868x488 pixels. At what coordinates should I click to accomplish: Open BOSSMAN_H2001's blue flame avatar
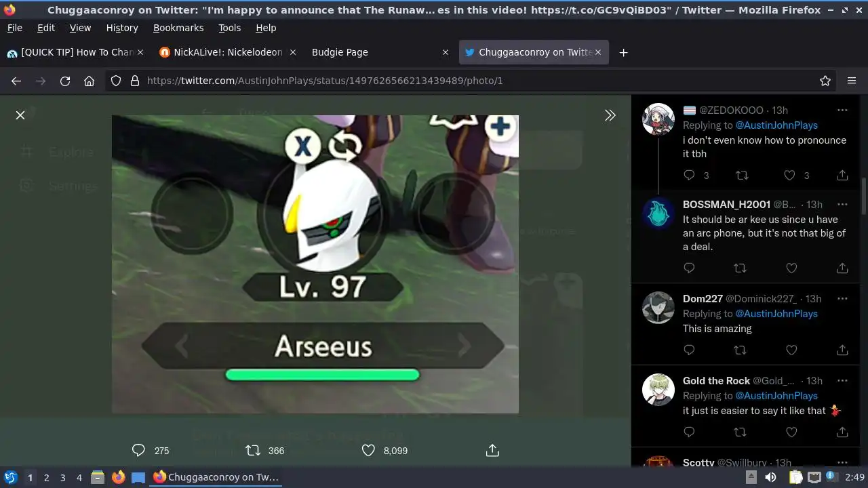tap(658, 214)
